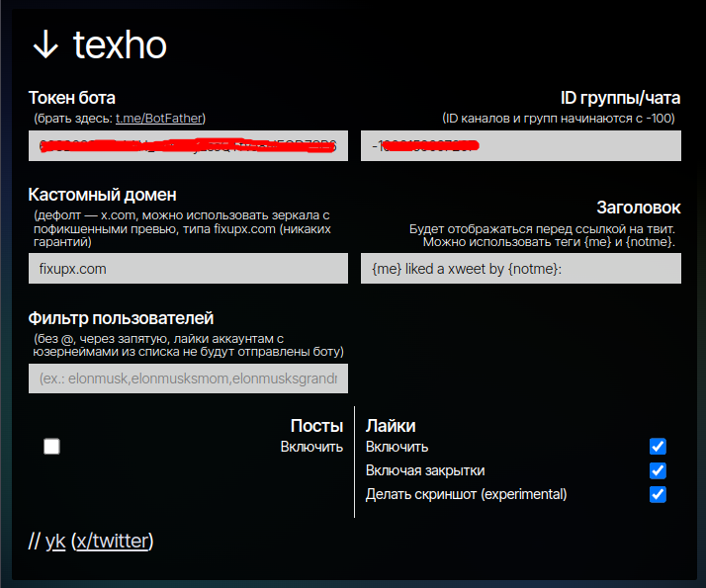Click the Включить label under Посты
The image size is (706, 588).
(x=311, y=447)
